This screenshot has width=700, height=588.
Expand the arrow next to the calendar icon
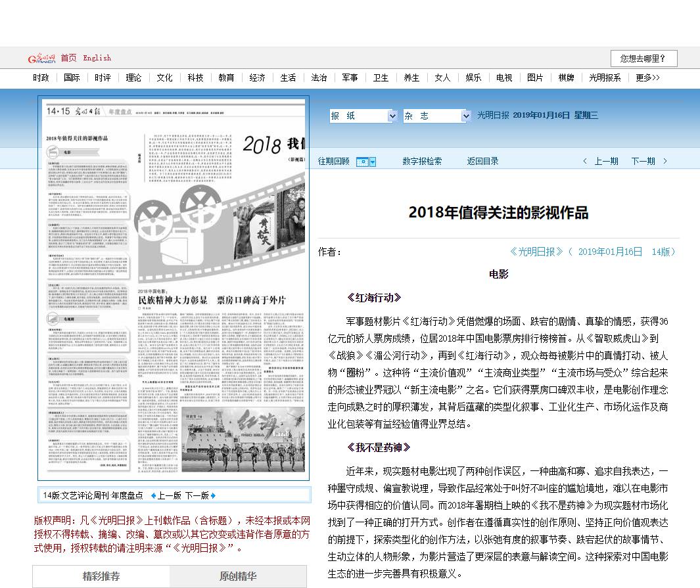click(x=373, y=162)
